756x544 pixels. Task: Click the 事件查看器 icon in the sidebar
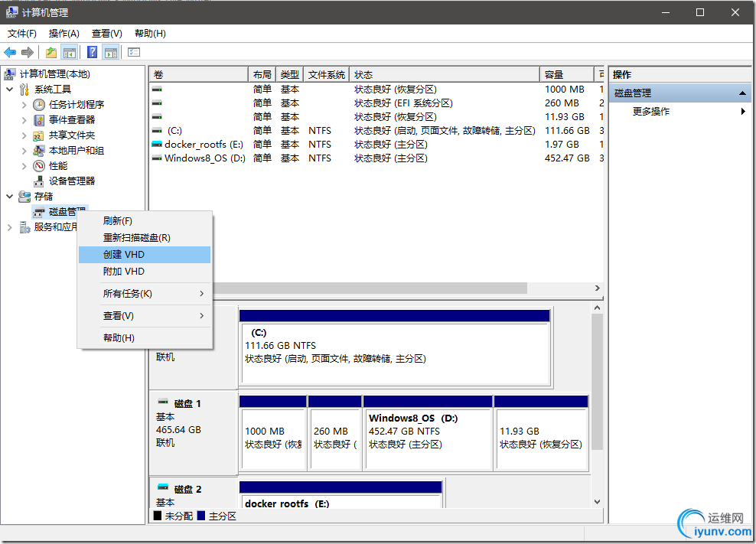39,119
